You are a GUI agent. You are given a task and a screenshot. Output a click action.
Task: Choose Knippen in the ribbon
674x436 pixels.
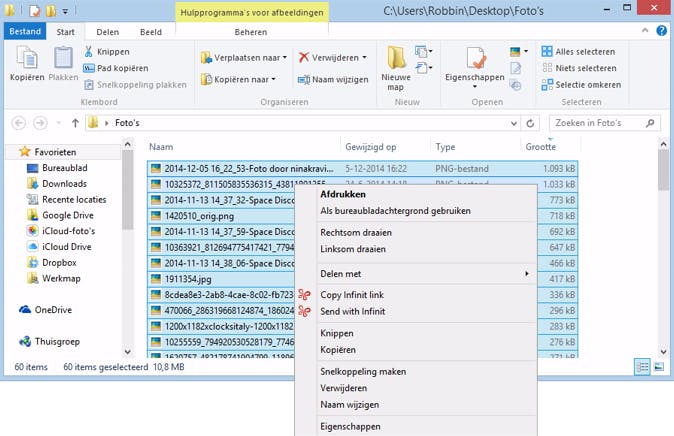tap(107, 52)
